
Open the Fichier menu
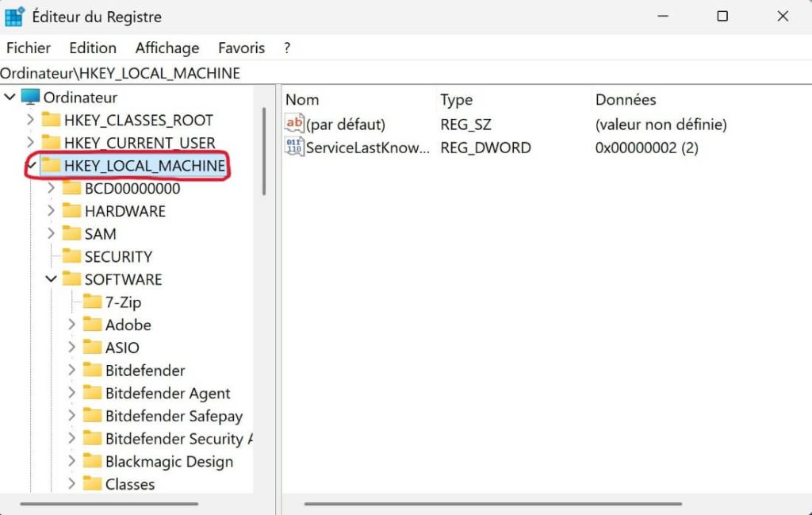(x=29, y=48)
